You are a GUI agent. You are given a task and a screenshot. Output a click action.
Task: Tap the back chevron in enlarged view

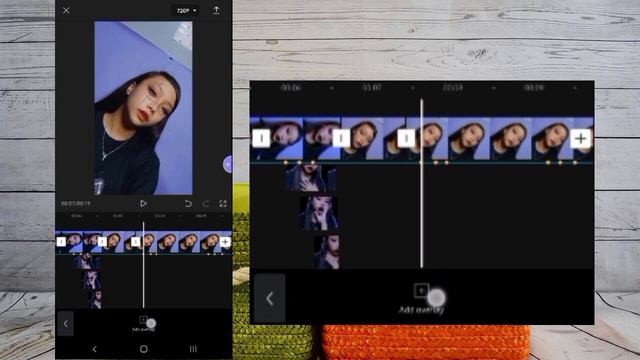270,298
